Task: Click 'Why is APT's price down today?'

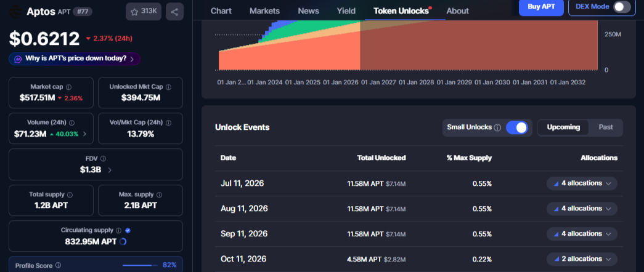Action: 76,58
